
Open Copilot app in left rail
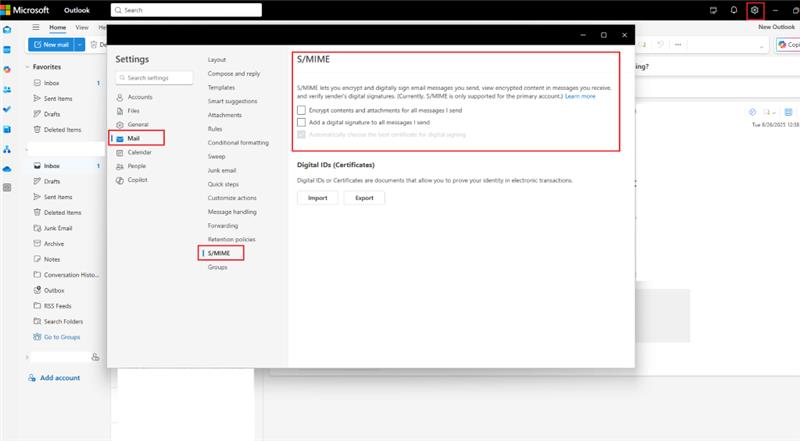click(x=7, y=69)
